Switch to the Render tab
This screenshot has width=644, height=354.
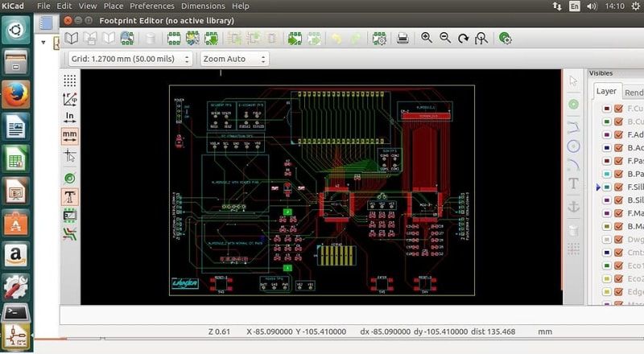[x=634, y=93]
